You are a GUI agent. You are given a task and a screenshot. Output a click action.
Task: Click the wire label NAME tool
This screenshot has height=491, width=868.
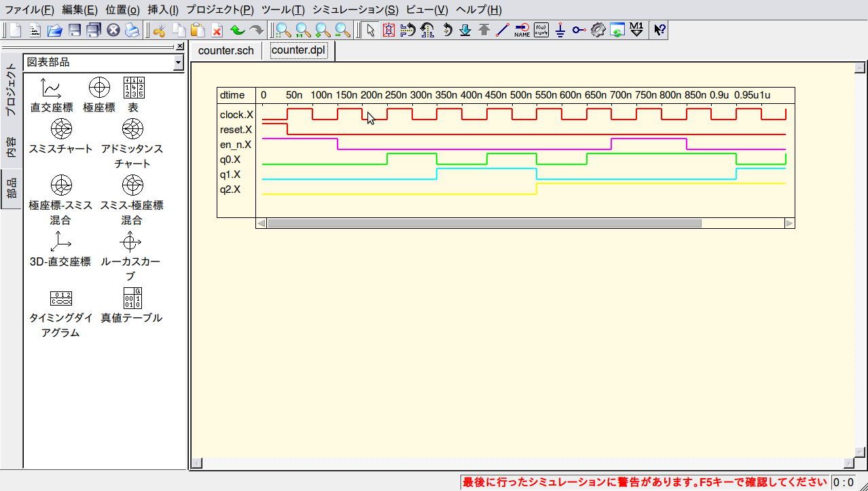[x=522, y=30]
